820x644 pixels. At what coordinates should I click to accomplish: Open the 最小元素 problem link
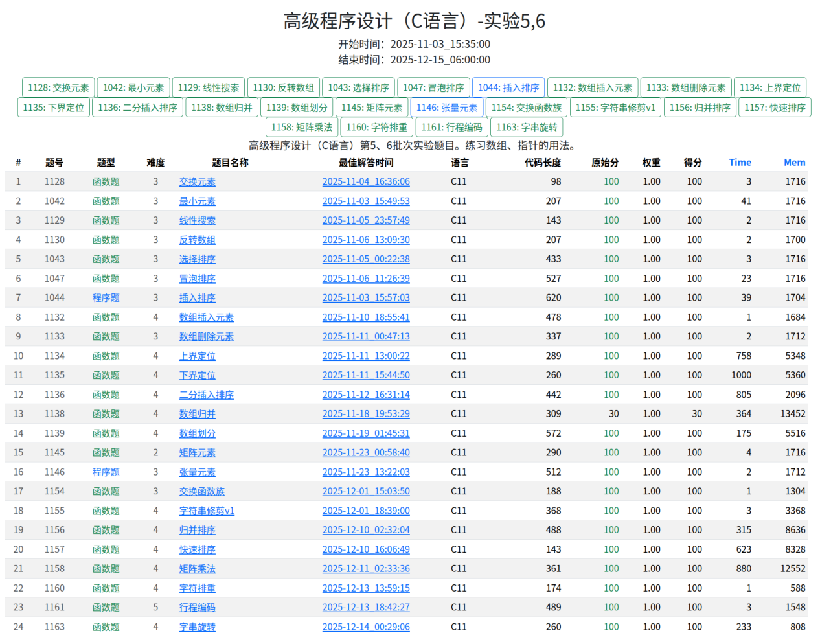pos(198,201)
